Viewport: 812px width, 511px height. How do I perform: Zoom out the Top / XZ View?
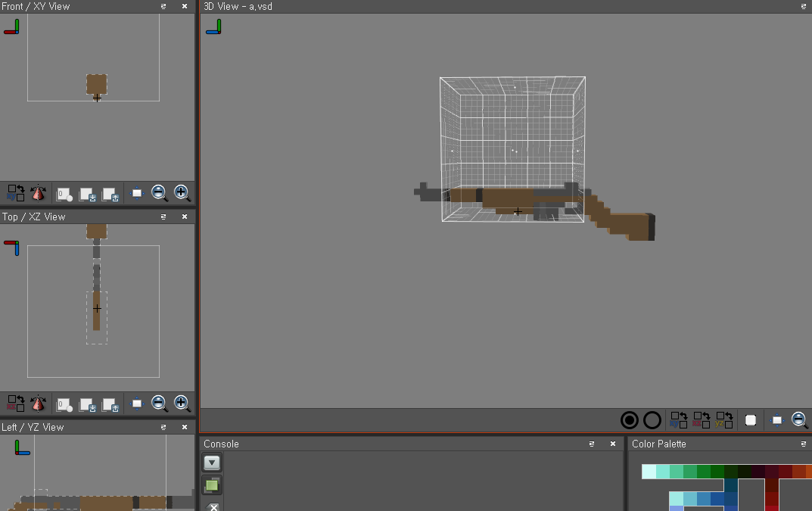pos(159,403)
